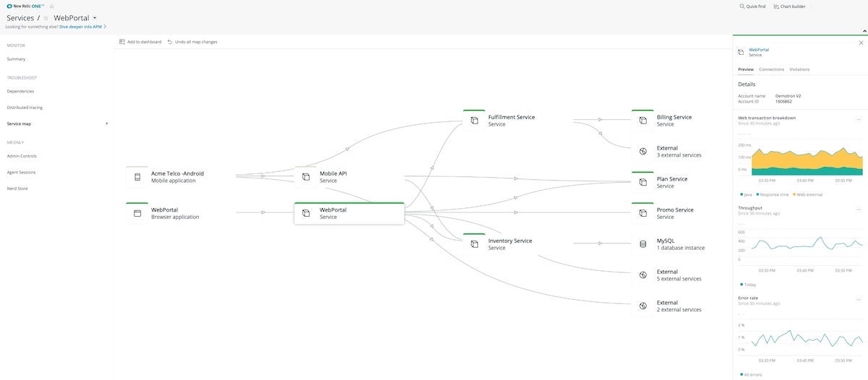Click the New Relic ONE logo

(x=25, y=6)
